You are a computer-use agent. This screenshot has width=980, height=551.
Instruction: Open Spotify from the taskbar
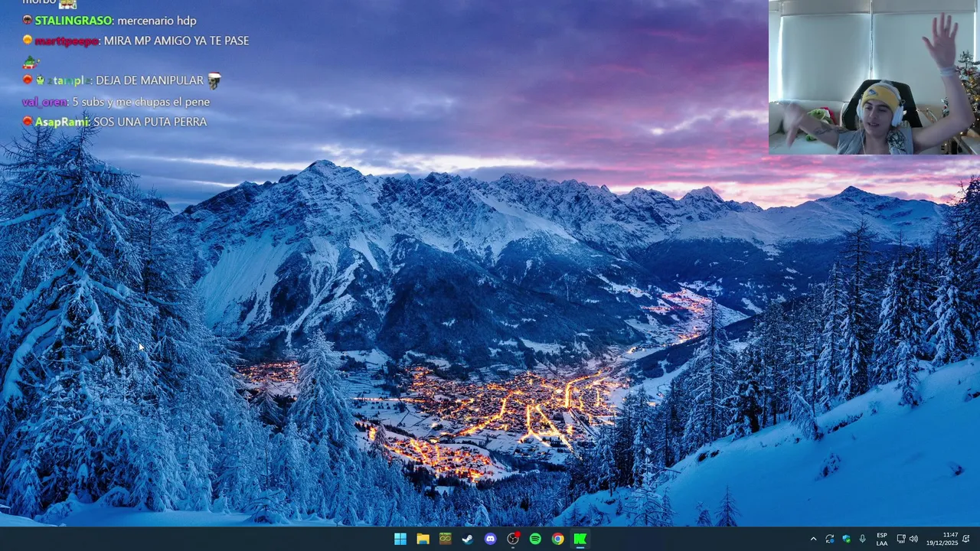click(x=535, y=539)
